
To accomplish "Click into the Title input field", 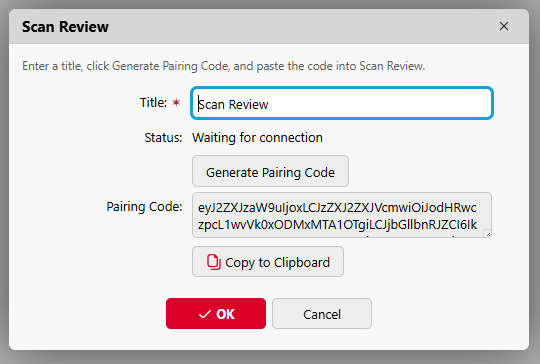I will tap(342, 103).
